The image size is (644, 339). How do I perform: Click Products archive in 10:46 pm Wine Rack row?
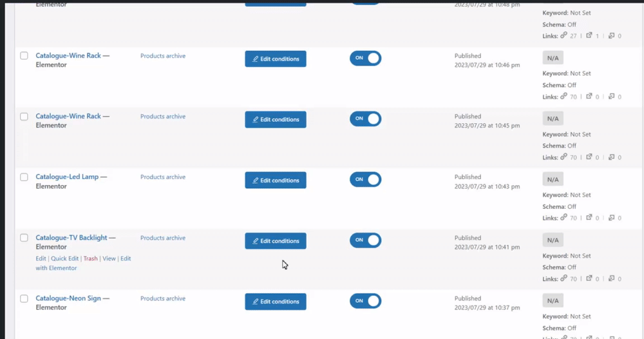(163, 56)
